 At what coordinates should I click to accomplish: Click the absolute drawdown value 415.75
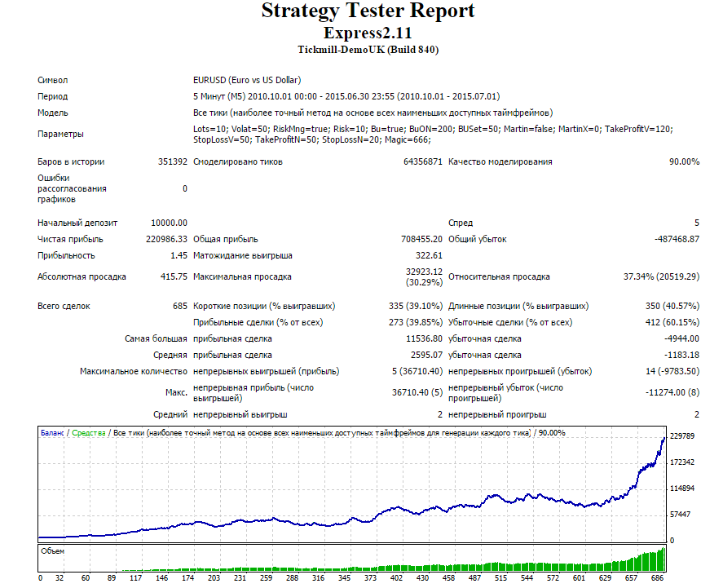point(174,276)
